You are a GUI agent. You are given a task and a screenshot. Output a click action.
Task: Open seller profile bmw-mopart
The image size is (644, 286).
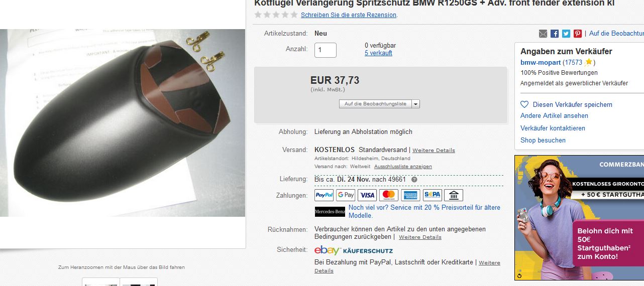[540, 63]
